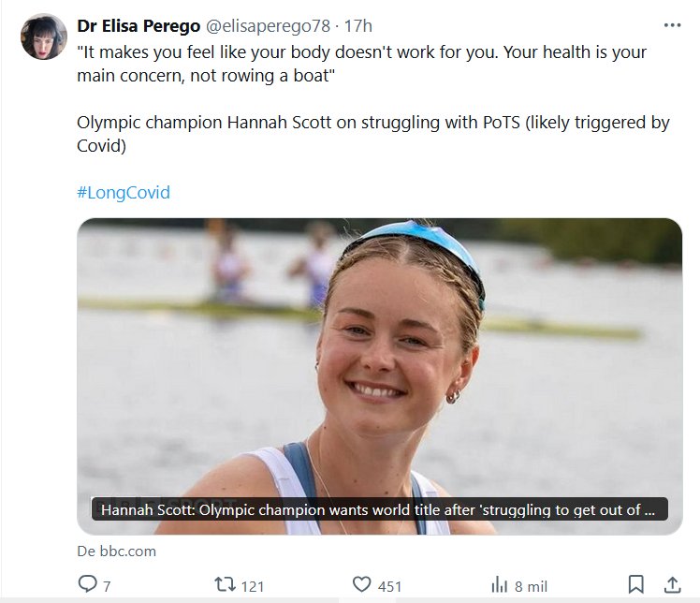Click the reply count of 7
The image size is (700, 603).
[x=107, y=586]
